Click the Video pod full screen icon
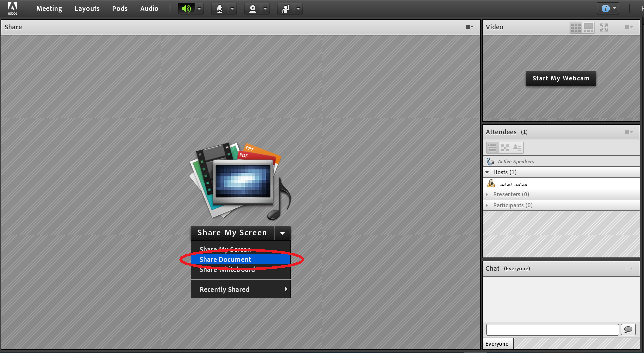The height and width of the screenshot is (353, 644). pos(603,27)
